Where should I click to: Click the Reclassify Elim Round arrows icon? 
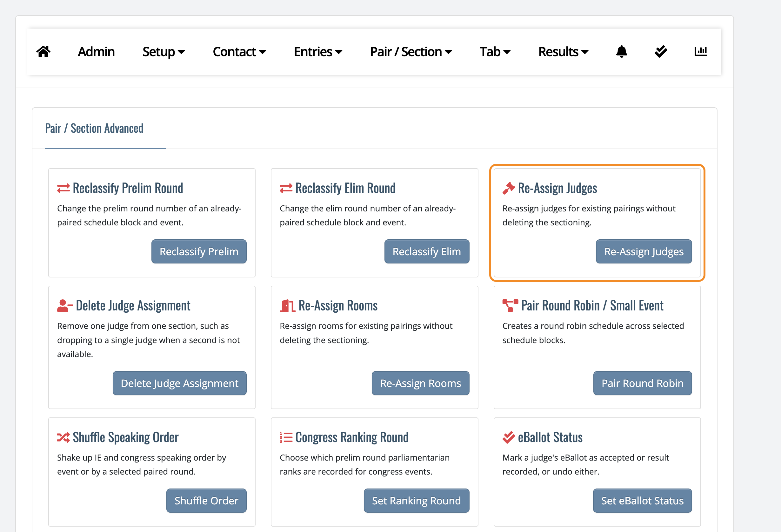[286, 188]
